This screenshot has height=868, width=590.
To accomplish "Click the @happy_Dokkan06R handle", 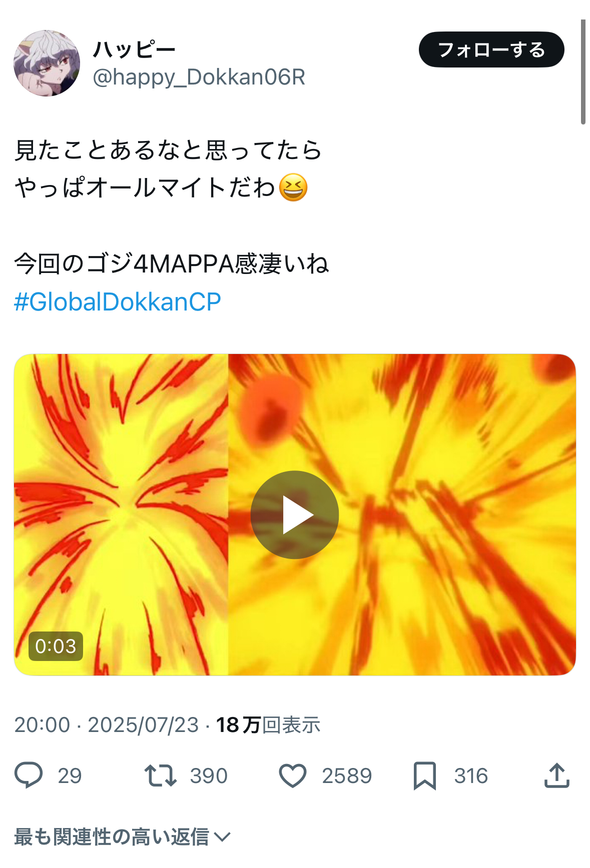I will pos(199,77).
